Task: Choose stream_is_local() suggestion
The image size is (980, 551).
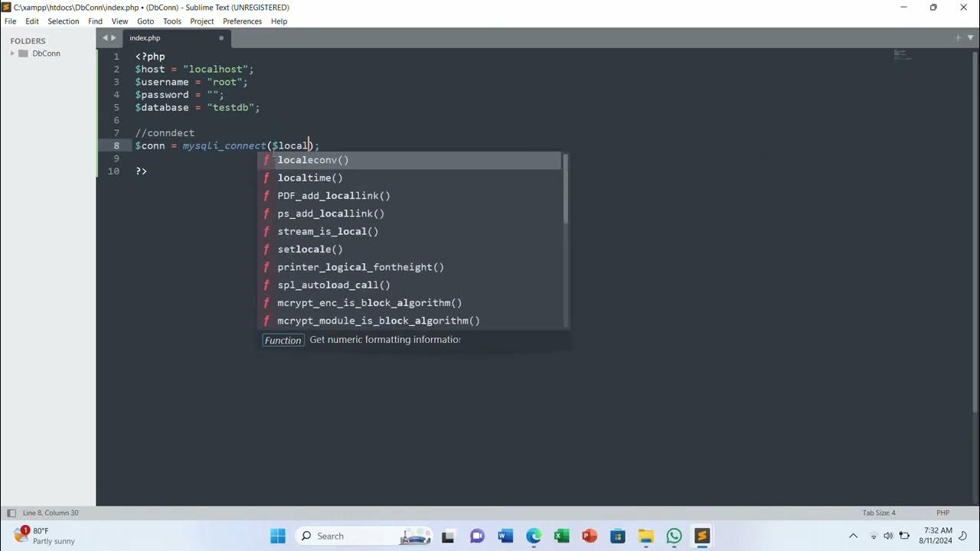Action: [410, 231]
